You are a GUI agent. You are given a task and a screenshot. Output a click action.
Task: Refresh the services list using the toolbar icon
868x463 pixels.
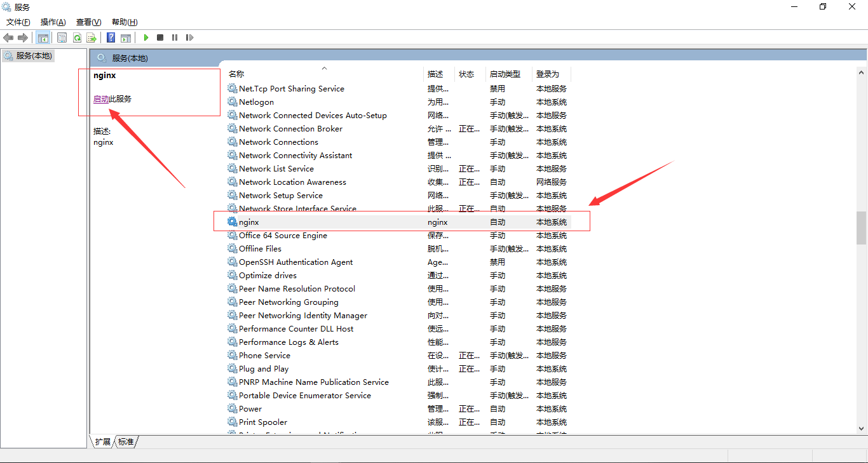tap(77, 37)
